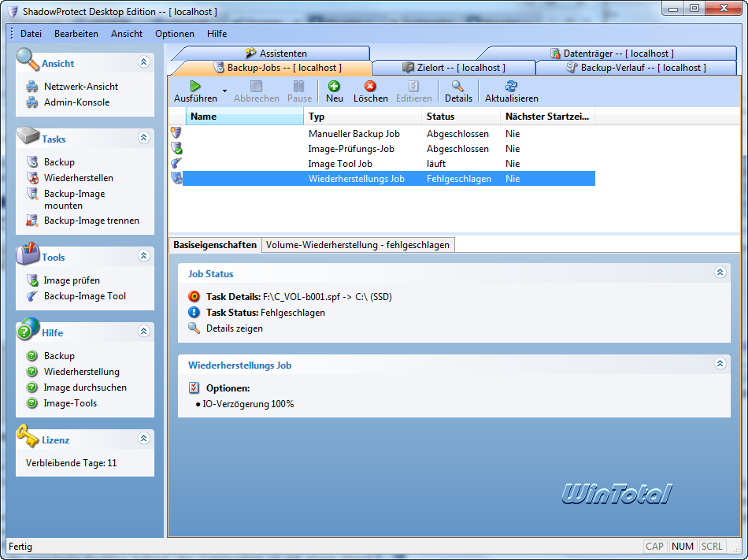Collapse the Lizenz sidebar panel
This screenshot has width=748, height=560.
pos(143,438)
